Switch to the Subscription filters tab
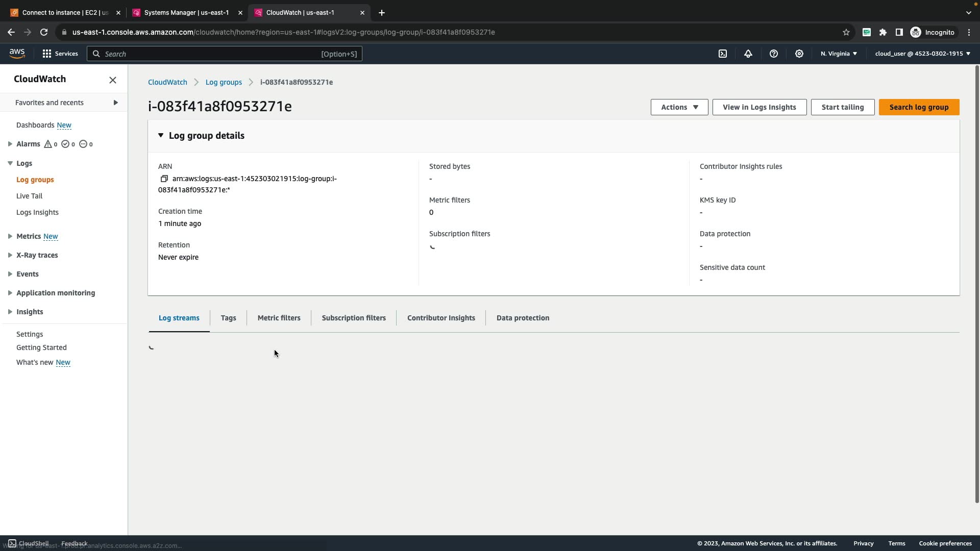The image size is (980, 551). click(x=353, y=318)
